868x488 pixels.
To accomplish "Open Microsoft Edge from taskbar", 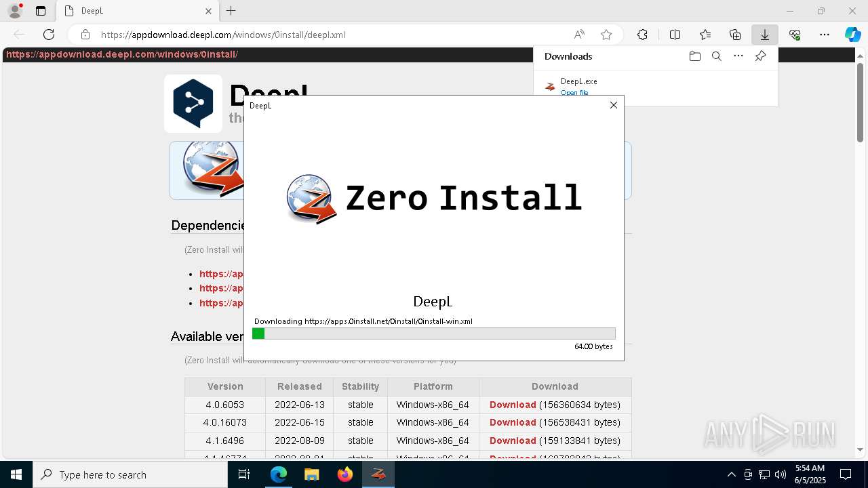I will 279,474.
